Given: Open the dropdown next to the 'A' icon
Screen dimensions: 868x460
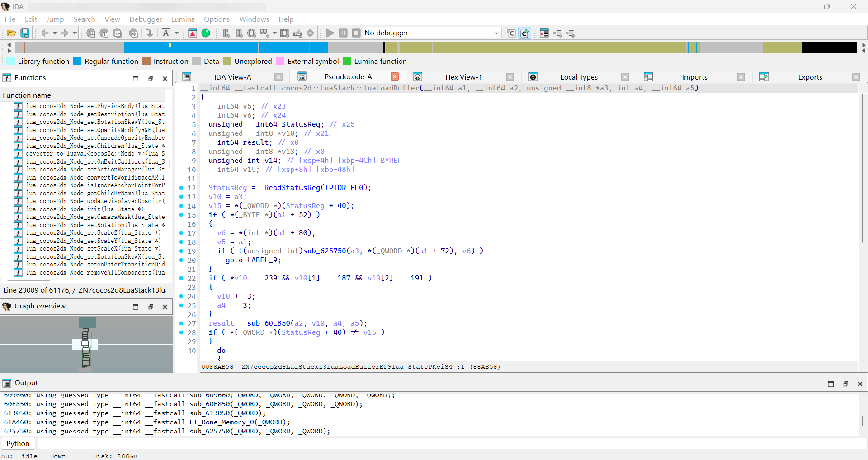Looking at the screenshot, I should pyautogui.click(x=177, y=33).
